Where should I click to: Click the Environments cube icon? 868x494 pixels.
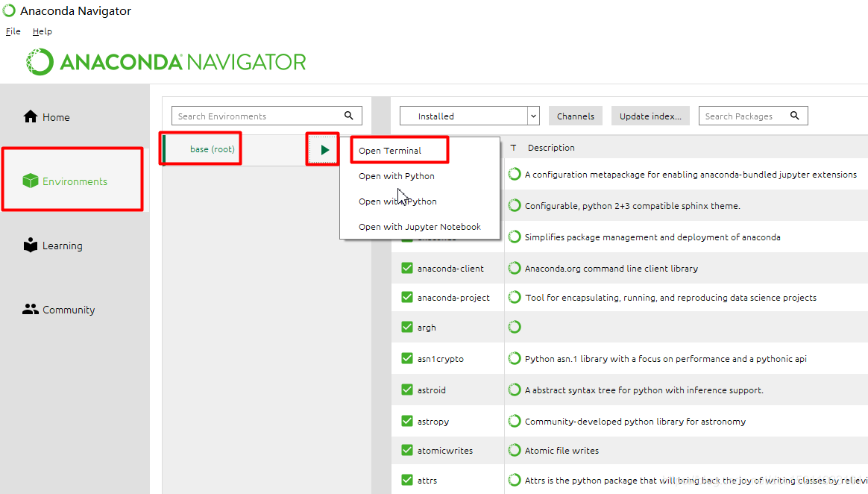[31, 181]
